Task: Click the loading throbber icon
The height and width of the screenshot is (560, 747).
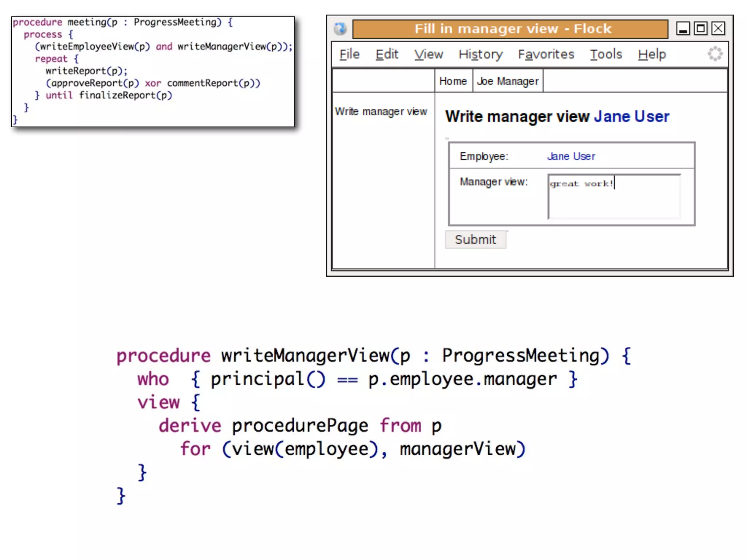Action: coord(715,54)
